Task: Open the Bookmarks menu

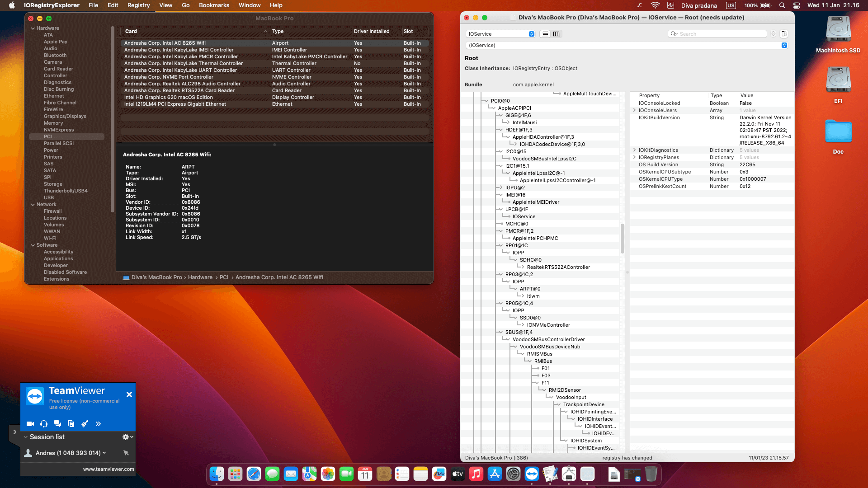Action: coord(214,5)
